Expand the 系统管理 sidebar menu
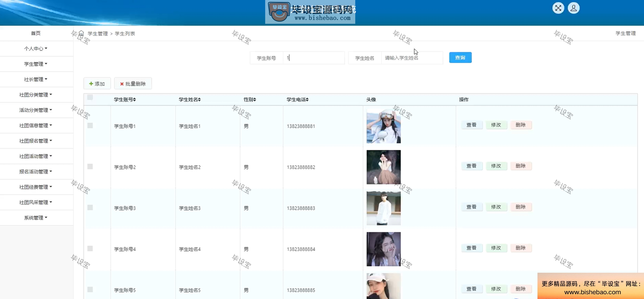This screenshot has width=644, height=299. tap(37, 218)
